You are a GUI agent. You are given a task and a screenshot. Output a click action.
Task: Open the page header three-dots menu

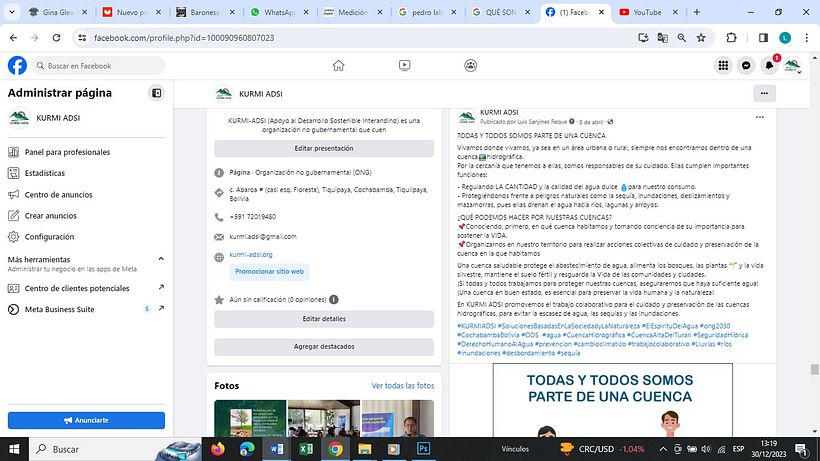764,94
